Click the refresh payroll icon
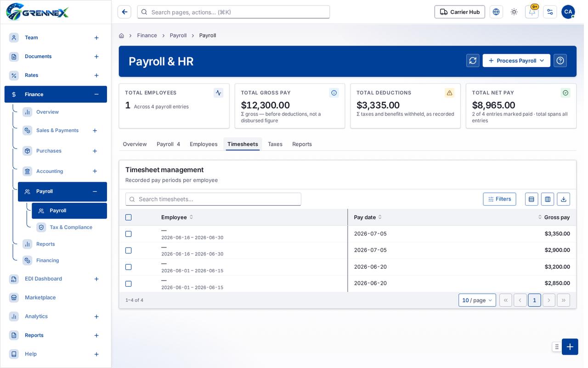This screenshot has height=368, width=588. coord(473,61)
